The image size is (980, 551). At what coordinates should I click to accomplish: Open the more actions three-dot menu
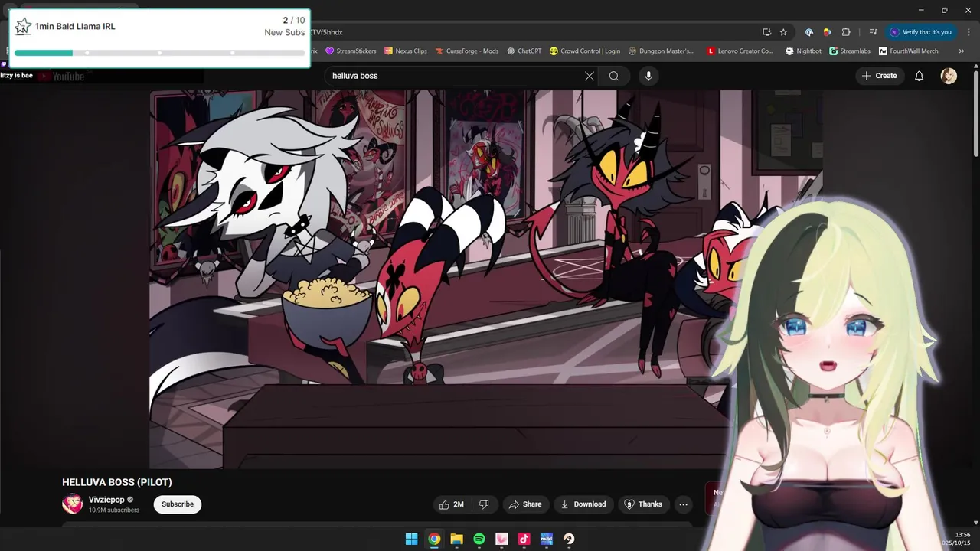click(x=683, y=504)
